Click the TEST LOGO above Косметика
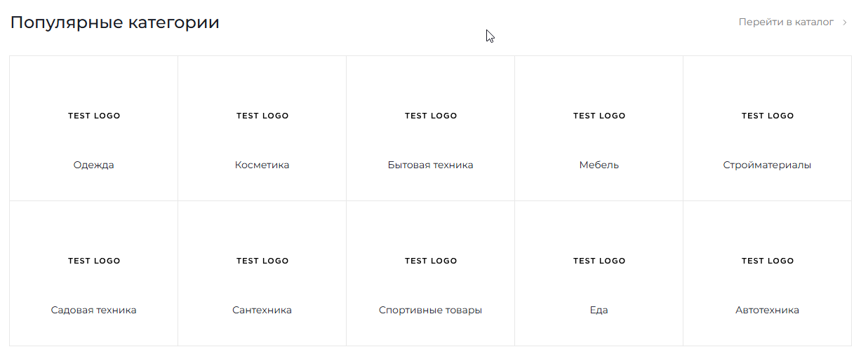This screenshot has height=361, width=868. tap(262, 116)
